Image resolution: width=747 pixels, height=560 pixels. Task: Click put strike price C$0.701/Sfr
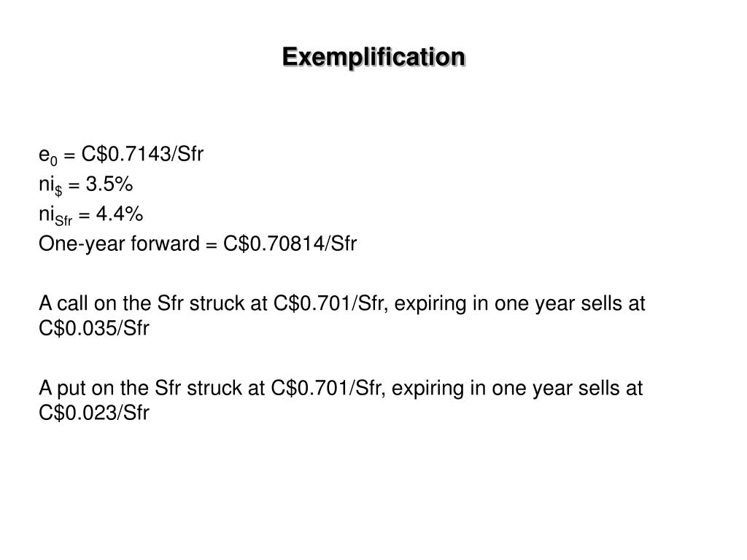tap(326, 388)
